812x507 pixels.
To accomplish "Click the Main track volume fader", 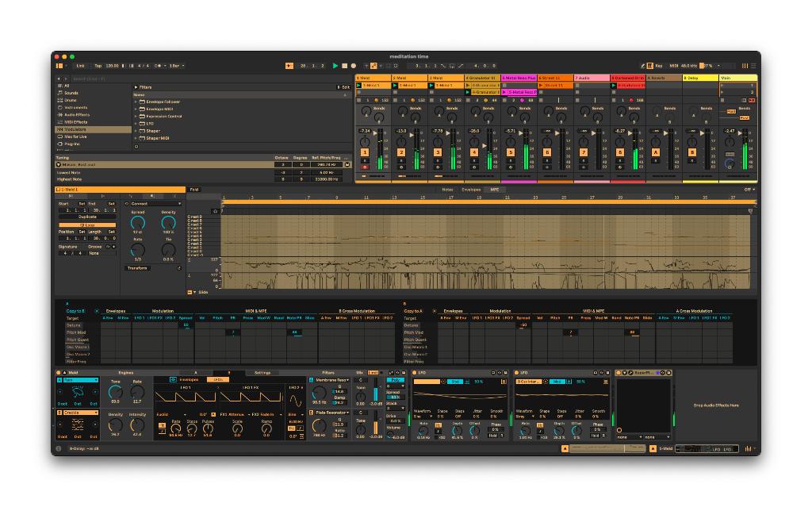I will coord(740,133).
